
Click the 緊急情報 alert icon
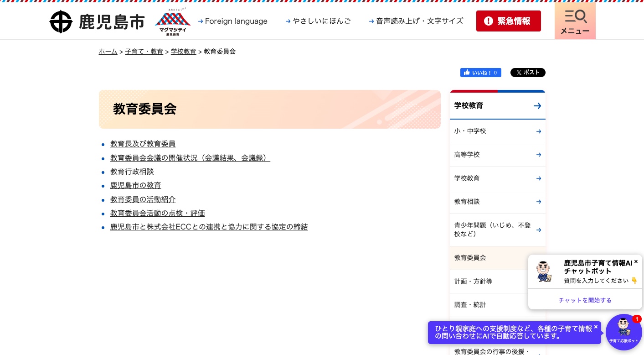(x=488, y=21)
